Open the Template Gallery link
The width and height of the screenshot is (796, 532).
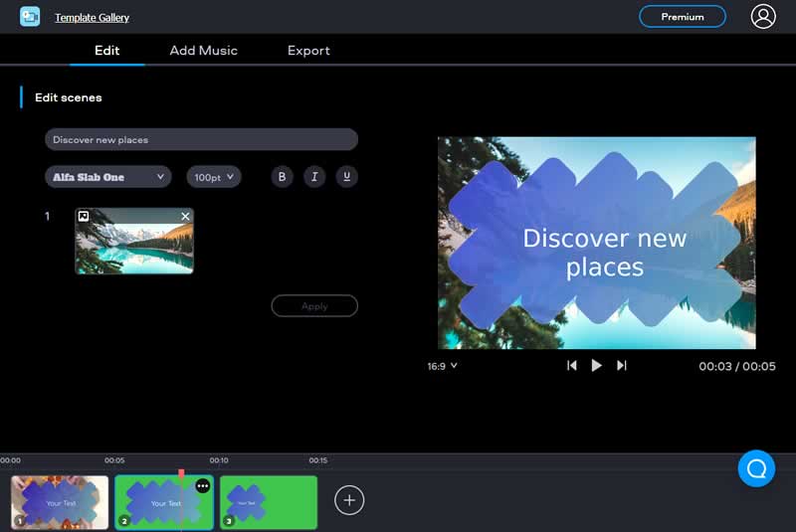coord(92,18)
